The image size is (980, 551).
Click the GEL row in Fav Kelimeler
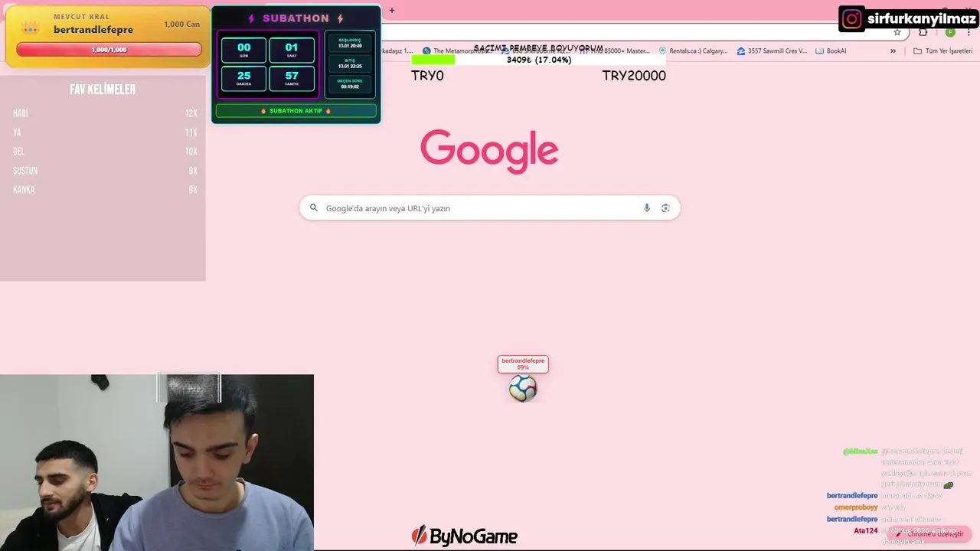coord(105,152)
